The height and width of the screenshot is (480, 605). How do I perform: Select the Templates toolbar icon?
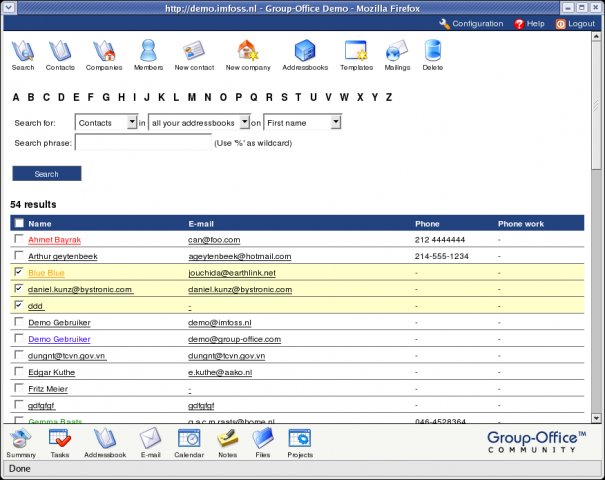(356, 50)
